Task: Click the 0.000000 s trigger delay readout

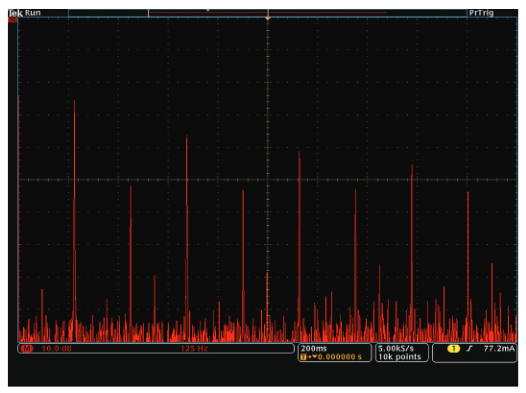Action: point(339,357)
